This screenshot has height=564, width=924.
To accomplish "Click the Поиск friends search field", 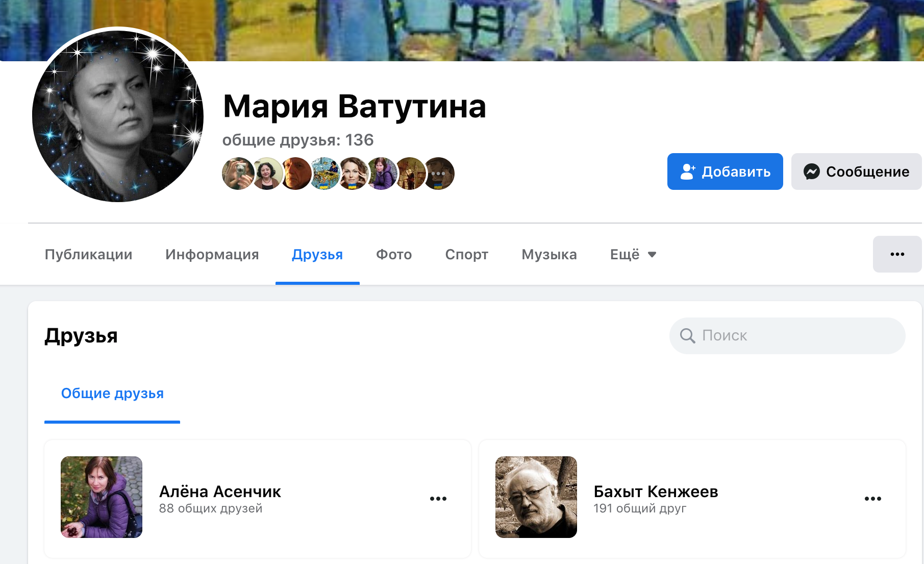I will (x=787, y=336).
